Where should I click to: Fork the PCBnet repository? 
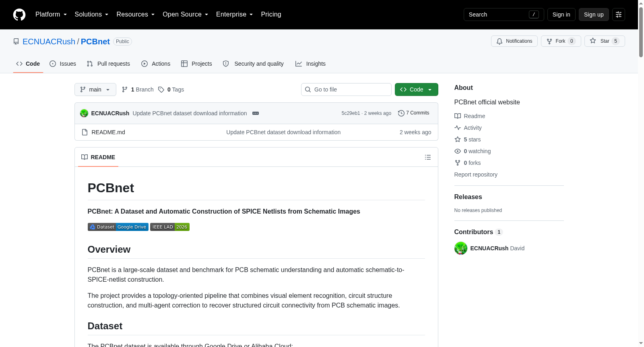pos(561,41)
